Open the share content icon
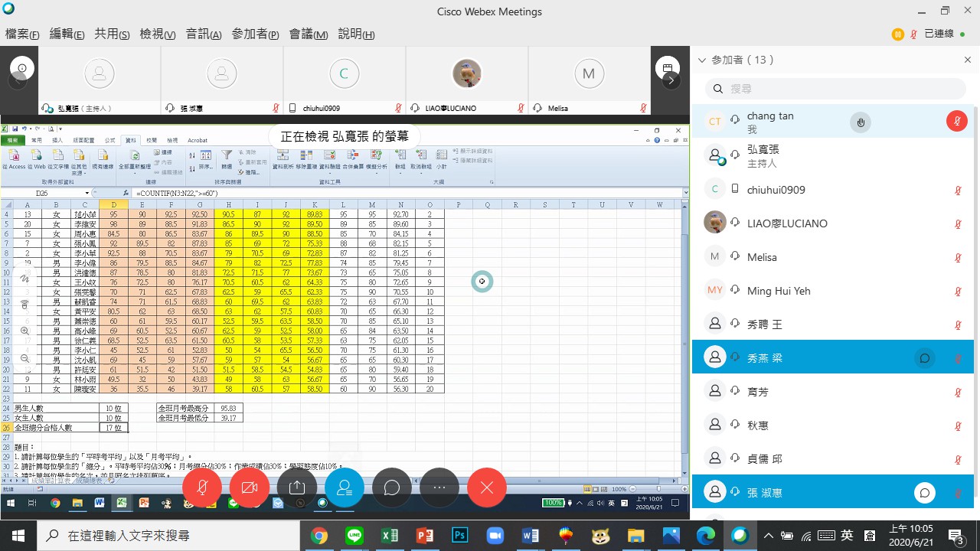This screenshot has height=551, width=980. click(296, 487)
